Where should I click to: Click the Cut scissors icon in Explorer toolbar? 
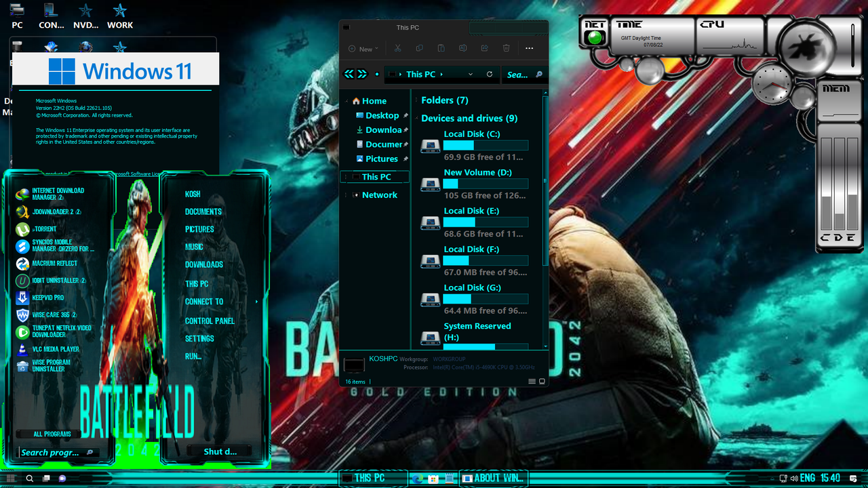(x=397, y=48)
